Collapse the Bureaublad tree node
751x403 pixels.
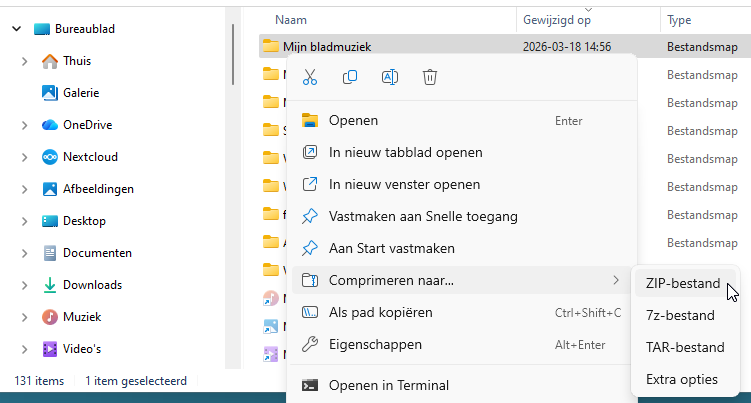[16, 29]
